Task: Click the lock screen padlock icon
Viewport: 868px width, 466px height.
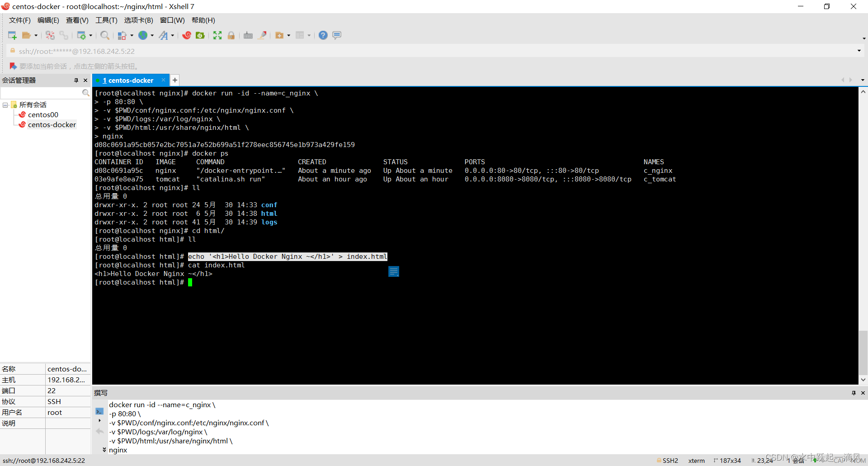Action: 231,35
